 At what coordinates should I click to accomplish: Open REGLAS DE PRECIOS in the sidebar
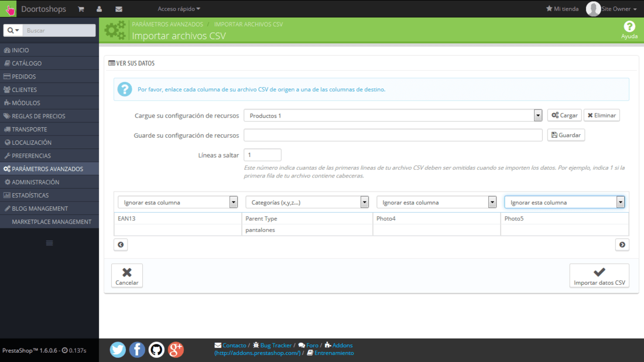[x=49, y=116]
